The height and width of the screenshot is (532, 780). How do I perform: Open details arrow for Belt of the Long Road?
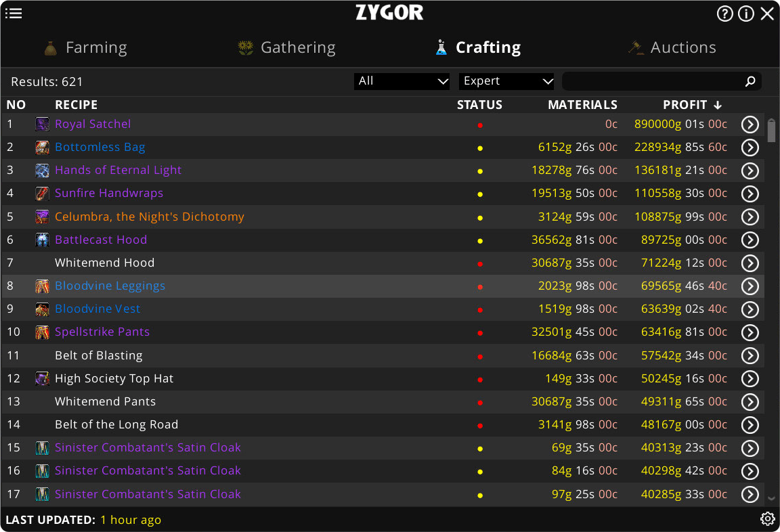(x=750, y=424)
